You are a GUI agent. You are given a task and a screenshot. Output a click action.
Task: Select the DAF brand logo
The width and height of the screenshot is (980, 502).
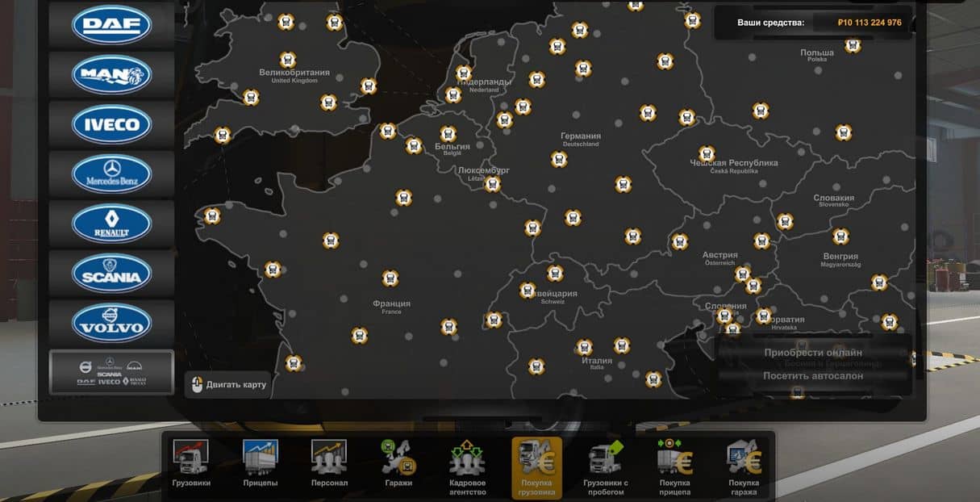pos(111,25)
